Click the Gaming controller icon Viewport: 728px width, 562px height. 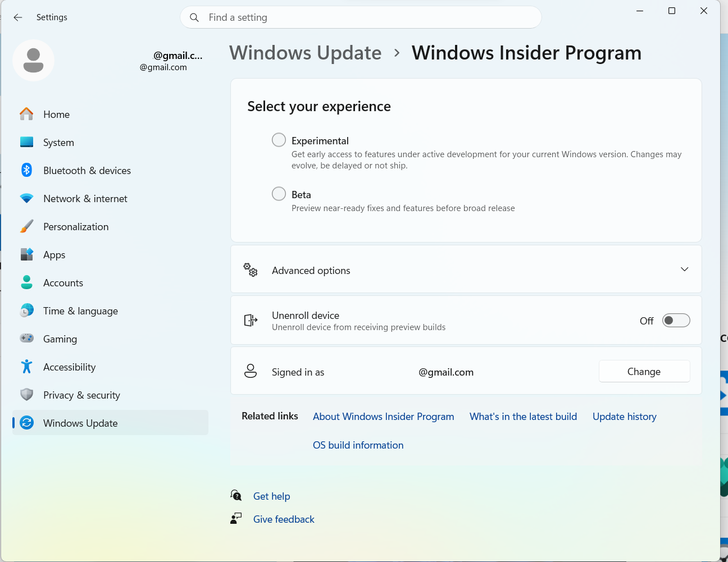click(26, 339)
